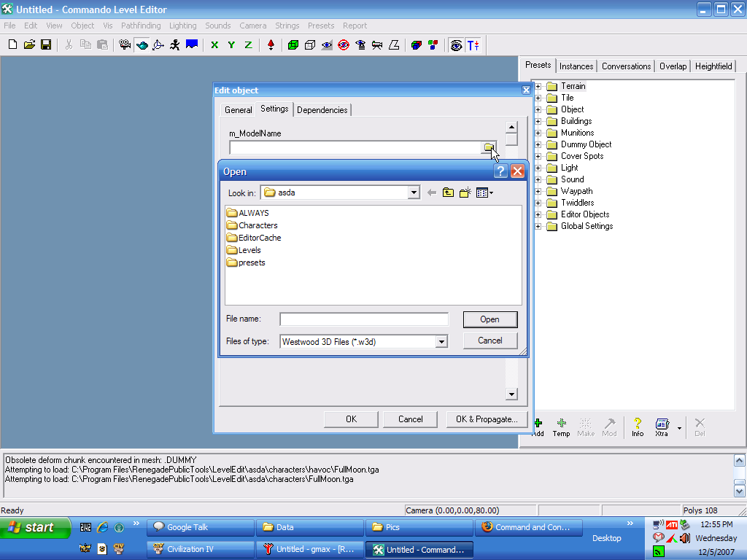Open the Look in folder dropdown
747x560 pixels.
click(414, 192)
